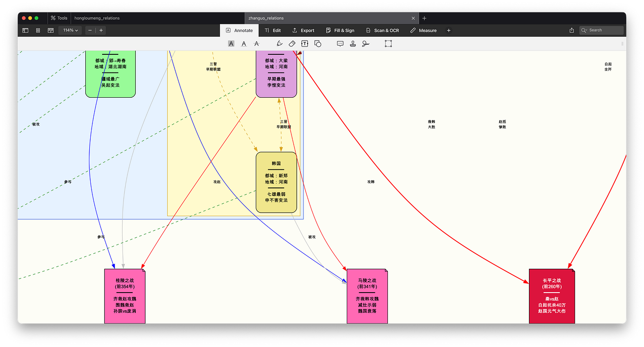Click the signature tool
644x347 pixels.
coord(366,43)
